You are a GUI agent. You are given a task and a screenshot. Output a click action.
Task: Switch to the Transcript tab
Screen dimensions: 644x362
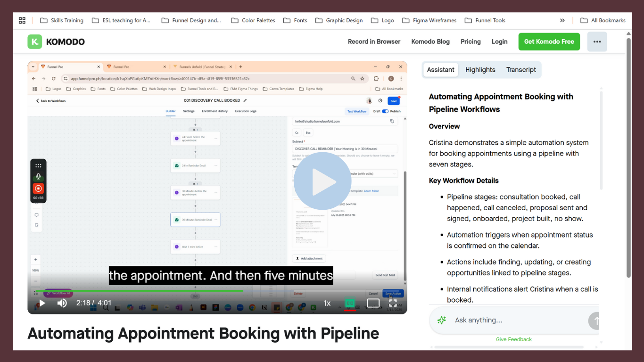click(x=521, y=70)
